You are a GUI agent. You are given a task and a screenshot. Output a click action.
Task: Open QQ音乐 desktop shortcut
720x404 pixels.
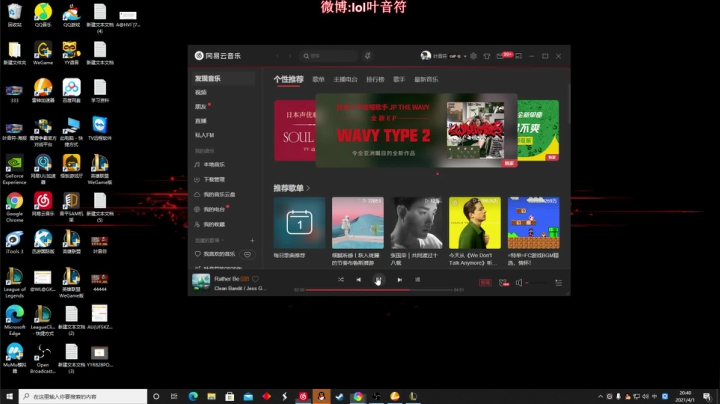43,15
